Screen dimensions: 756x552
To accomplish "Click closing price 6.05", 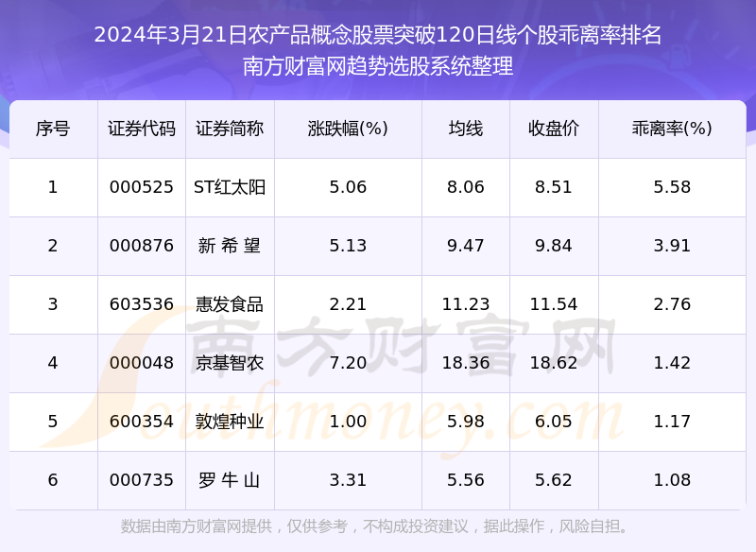I will (x=554, y=422).
